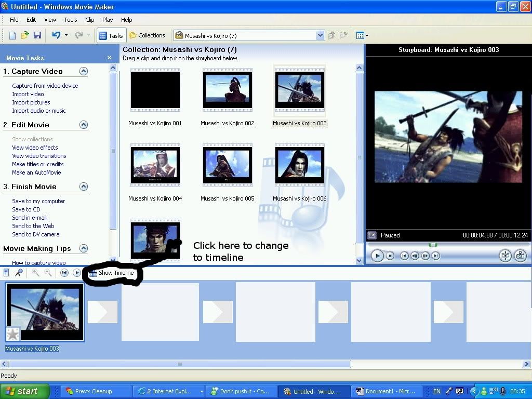
Task: Collapse the Capture Video section
Action: coord(84,71)
